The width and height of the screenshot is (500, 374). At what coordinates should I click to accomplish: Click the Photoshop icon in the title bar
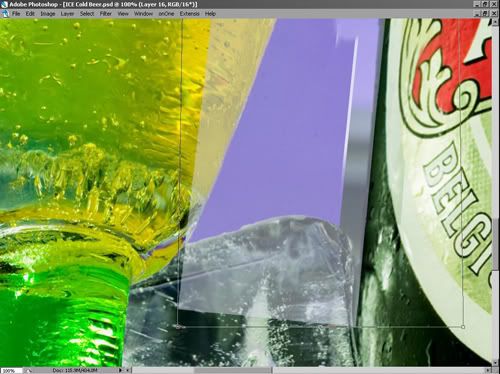pyautogui.click(x=4, y=4)
